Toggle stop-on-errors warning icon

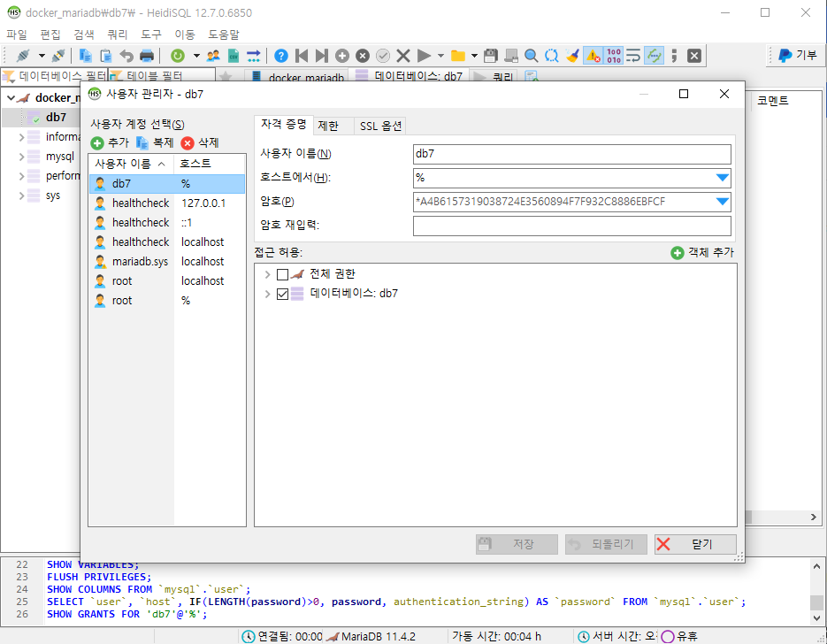[x=593, y=56]
